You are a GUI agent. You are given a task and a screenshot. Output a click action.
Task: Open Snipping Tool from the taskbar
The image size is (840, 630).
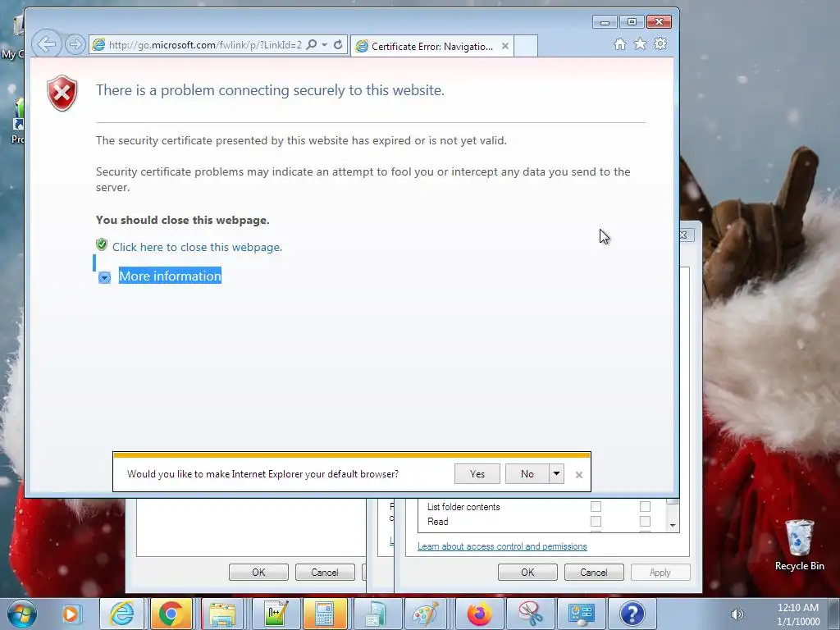[x=530, y=614]
